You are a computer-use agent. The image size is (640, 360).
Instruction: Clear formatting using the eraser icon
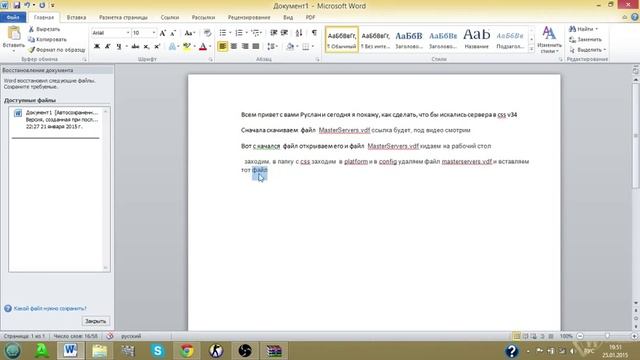coord(207,33)
